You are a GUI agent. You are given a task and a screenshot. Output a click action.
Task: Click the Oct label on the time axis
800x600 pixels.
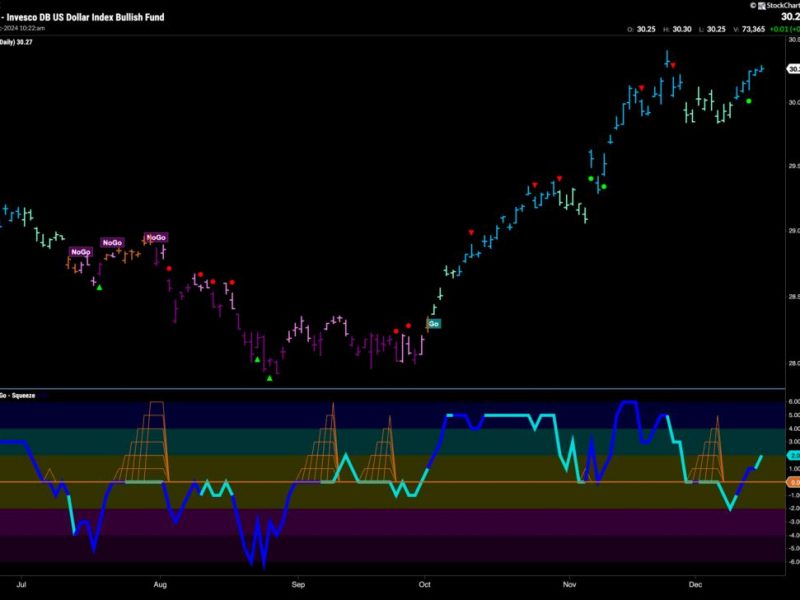point(424,584)
